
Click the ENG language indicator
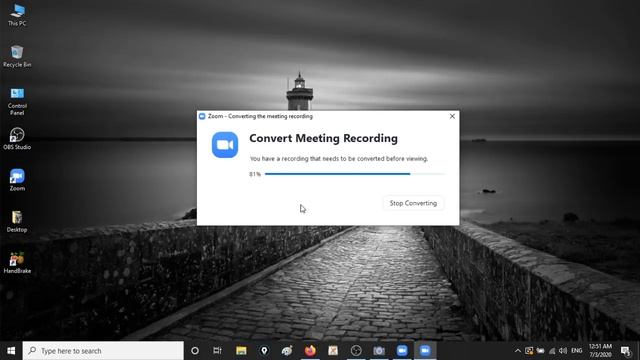click(x=576, y=351)
